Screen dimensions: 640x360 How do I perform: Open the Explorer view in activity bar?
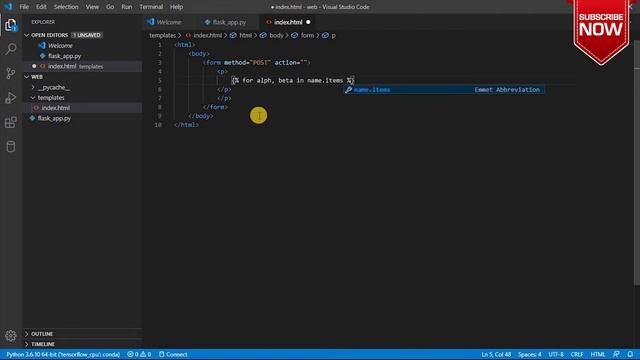[11, 25]
